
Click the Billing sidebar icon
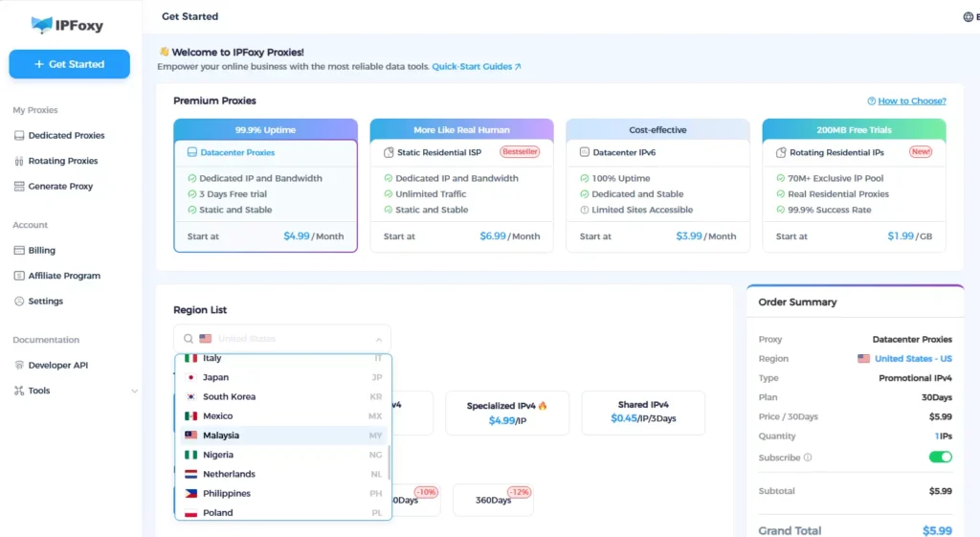click(x=19, y=251)
